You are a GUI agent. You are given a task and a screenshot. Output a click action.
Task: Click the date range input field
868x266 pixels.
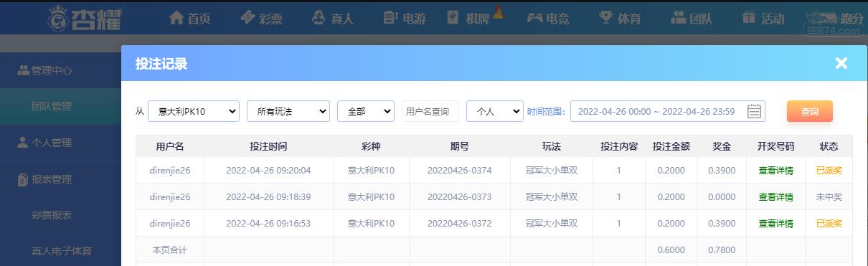point(668,111)
